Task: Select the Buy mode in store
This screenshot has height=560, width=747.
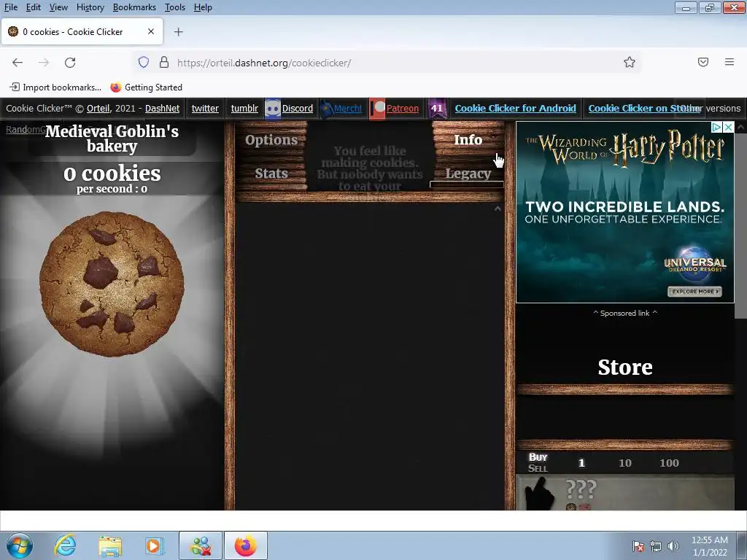Action: click(x=538, y=457)
